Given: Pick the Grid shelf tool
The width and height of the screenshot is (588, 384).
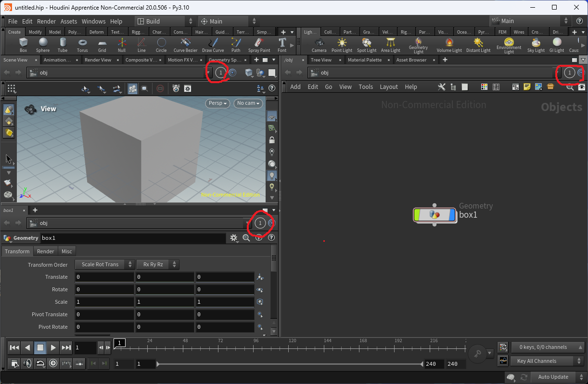Looking at the screenshot, I should click(x=102, y=45).
